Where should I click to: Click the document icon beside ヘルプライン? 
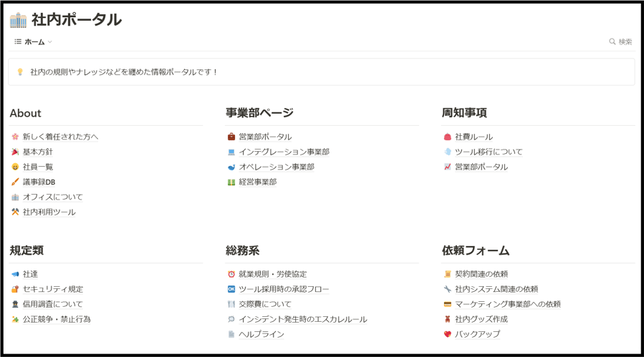[x=231, y=334]
